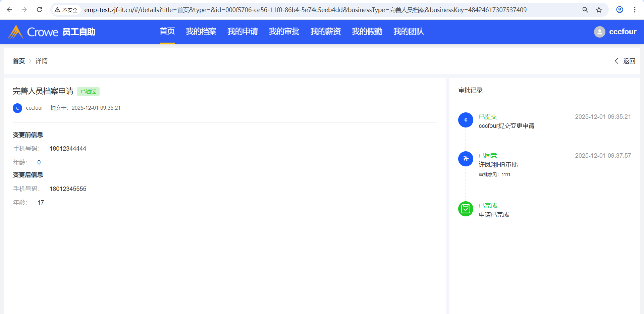This screenshot has width=644, height=314.
Task: Click the 许凤翔HR审批 text
Action: pos(498,165)
